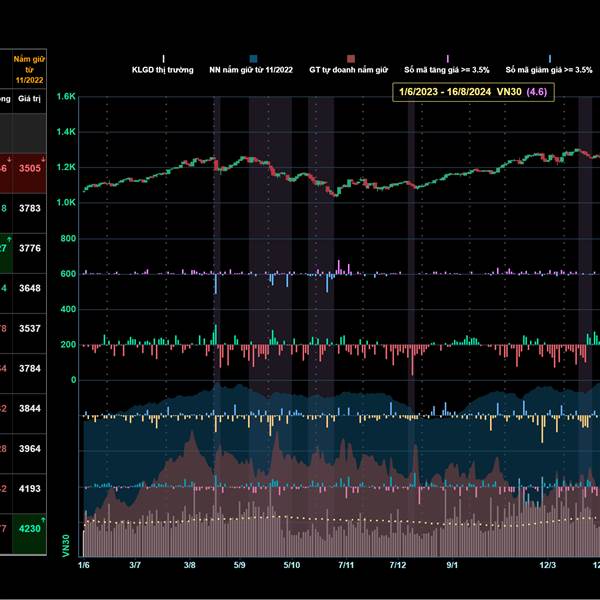Click the blue NN nắm giữ legend swatch
The height and width of the screenshot is (600, 600).
(x=253, y=59)
